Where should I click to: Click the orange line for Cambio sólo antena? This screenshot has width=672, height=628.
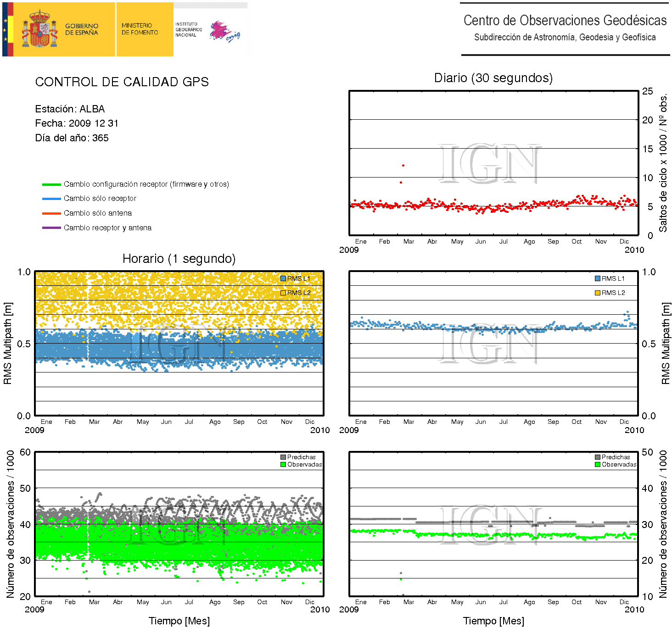pyautogui.click(x=51, y=213)
